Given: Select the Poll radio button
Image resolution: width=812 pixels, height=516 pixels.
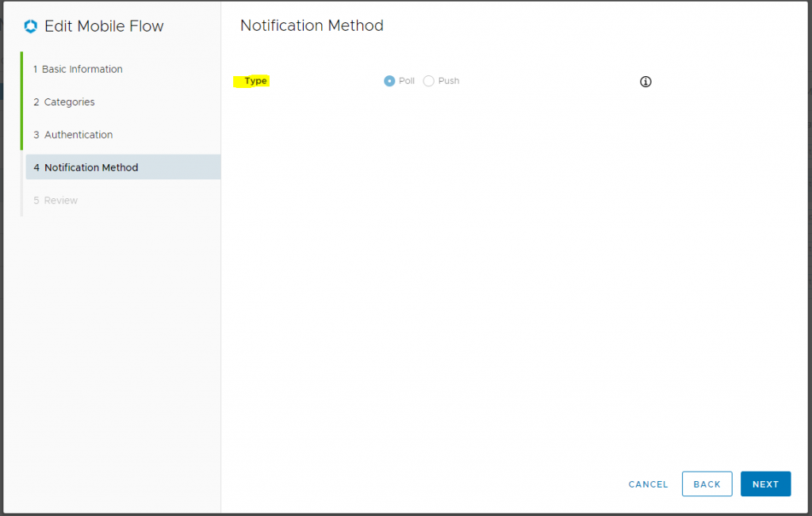Looking at the screenshot, I should coord(389,81).
